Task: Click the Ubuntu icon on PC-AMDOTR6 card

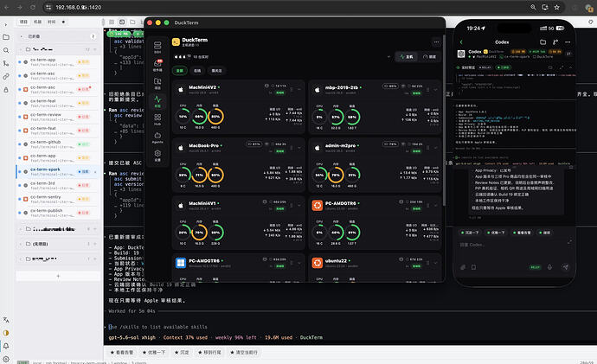Action: pyautogui.click(x=318, y=206)
